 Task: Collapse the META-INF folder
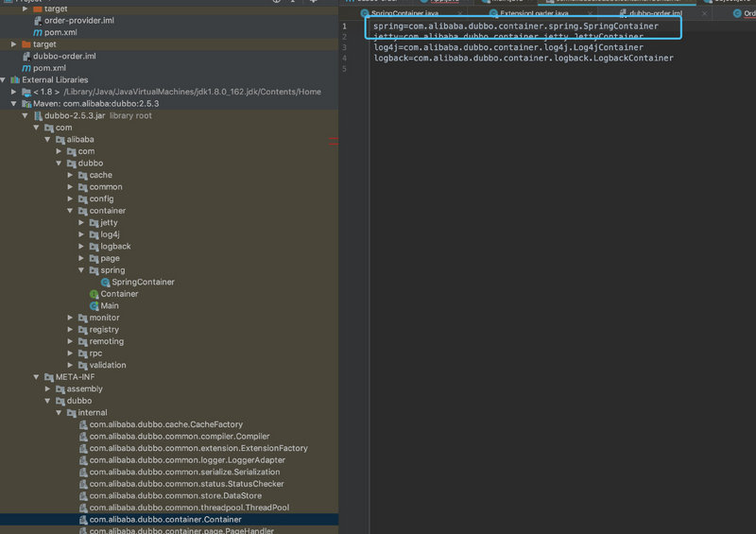coord(36,377)
